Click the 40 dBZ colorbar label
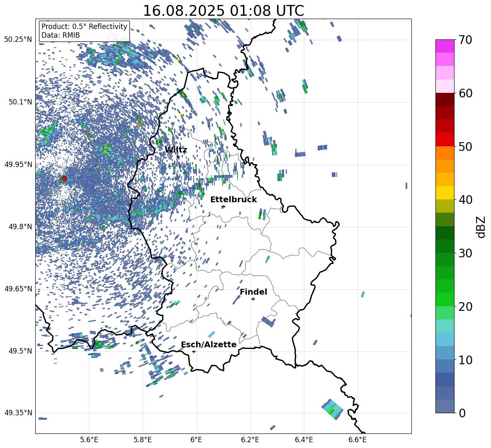Viewport: 491px width, 448px height. tap(465, 200)
